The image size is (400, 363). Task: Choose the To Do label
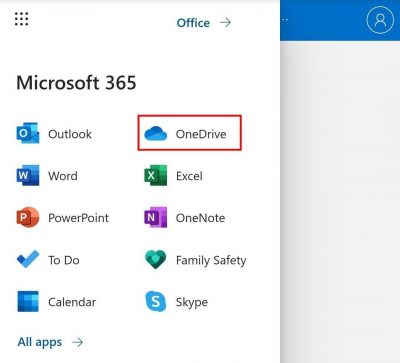64,260
